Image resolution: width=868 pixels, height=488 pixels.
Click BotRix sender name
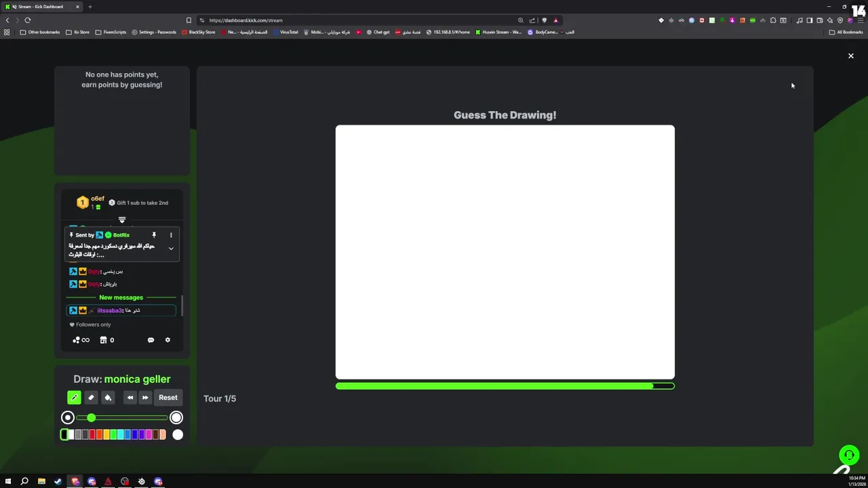click(121, 235)
